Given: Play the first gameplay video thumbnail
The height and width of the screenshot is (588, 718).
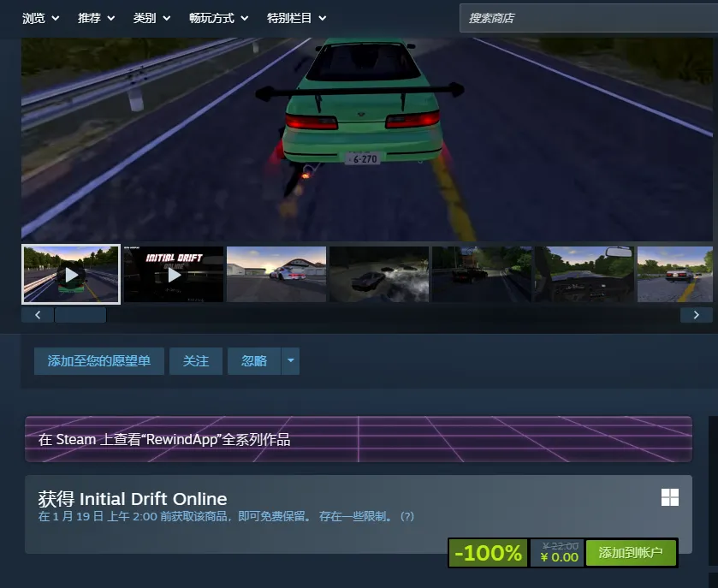Looking at the screenshot, I should [71, 274].
